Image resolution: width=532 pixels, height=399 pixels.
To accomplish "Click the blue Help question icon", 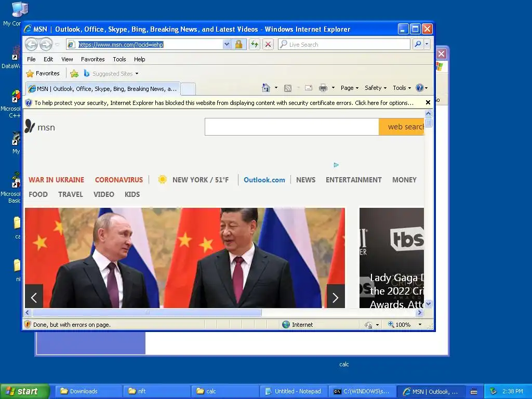I will click(x=420, y=88).
